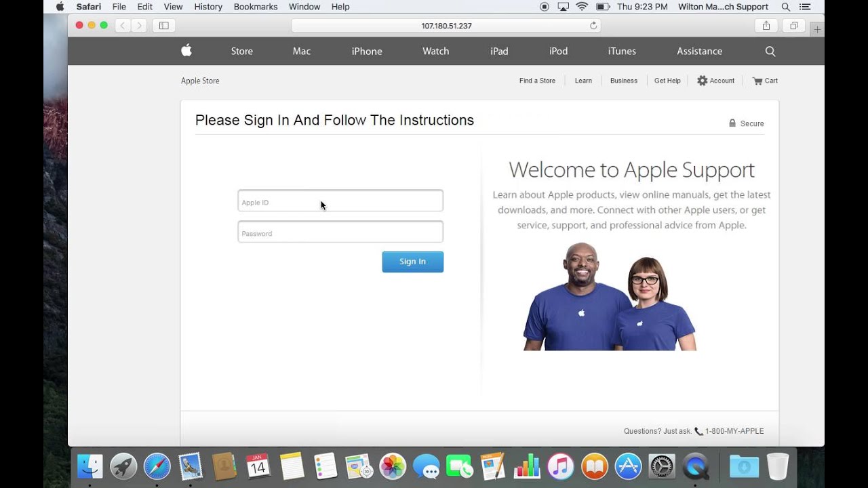
Task: Open the iTunes link in navbar
Action: [622, 51]
